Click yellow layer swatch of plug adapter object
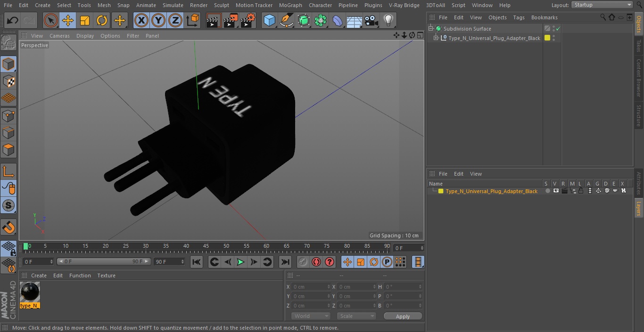The height and width of the screenshot is (332, 644). tap(547, 38)
